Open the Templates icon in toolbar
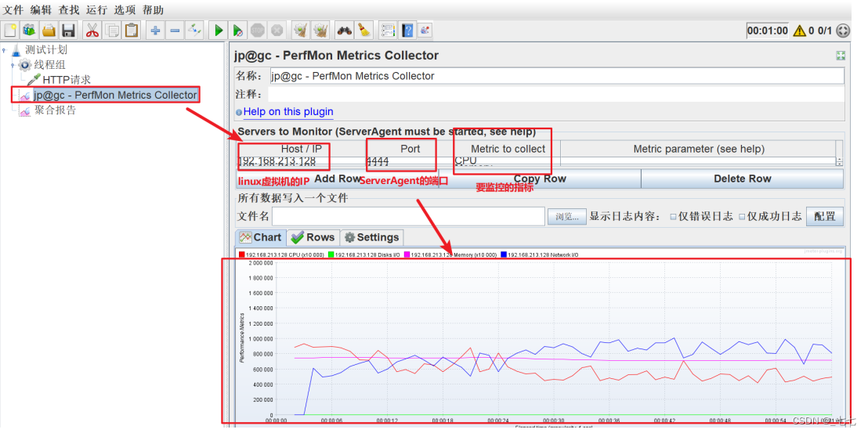This screenshot has height=433, width=868. click(x=29, y=30)
